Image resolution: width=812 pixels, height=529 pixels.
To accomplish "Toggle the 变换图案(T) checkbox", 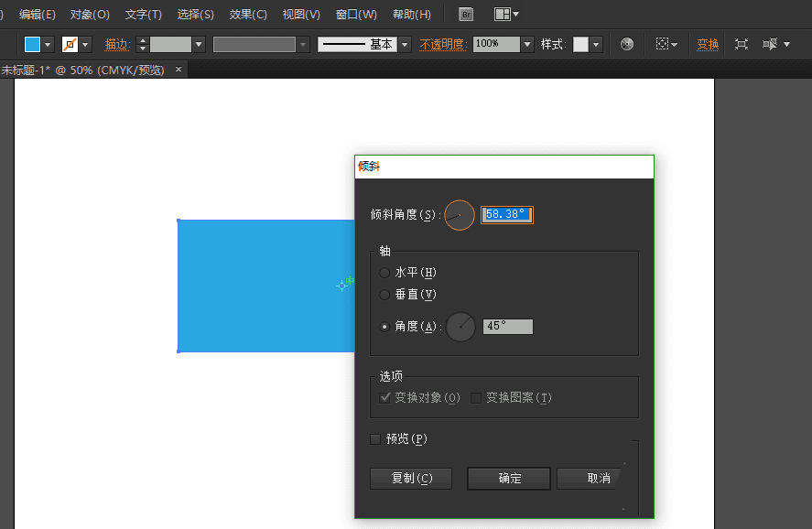I will coord(476,397).
